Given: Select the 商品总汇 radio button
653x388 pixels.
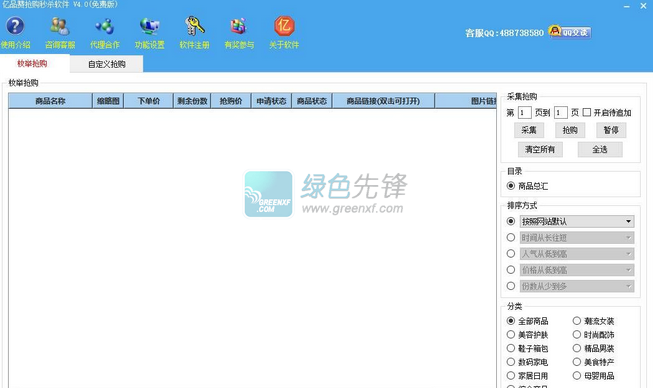Looking at the screenshot, I should pyautogui.click(x=511, y=186).
